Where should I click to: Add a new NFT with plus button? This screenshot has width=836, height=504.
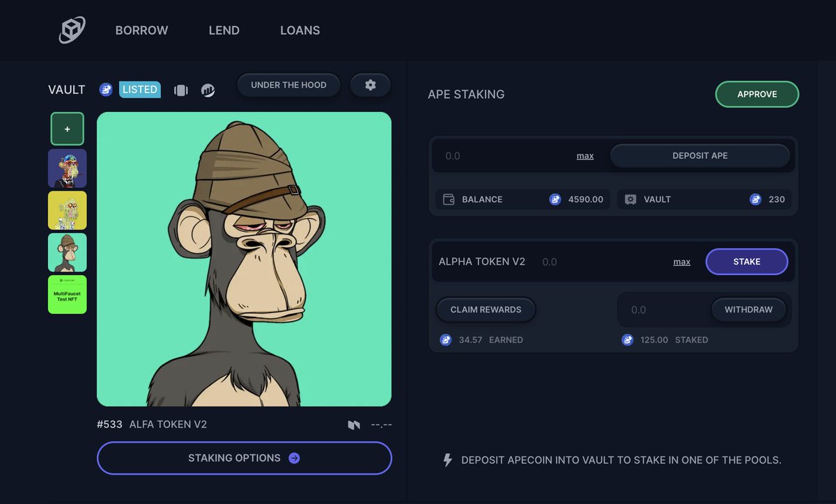coord(68,129)
